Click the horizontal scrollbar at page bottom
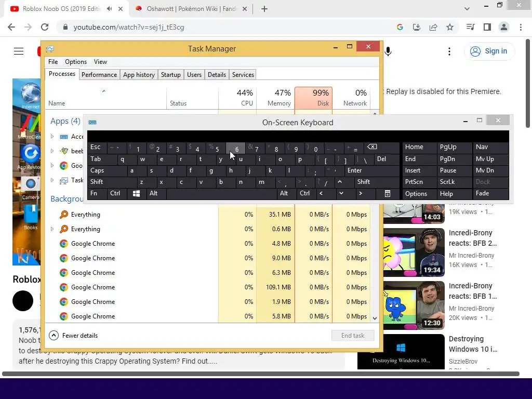Image resolution: width=532 pixels, height=399 pixels. (261, 374)
